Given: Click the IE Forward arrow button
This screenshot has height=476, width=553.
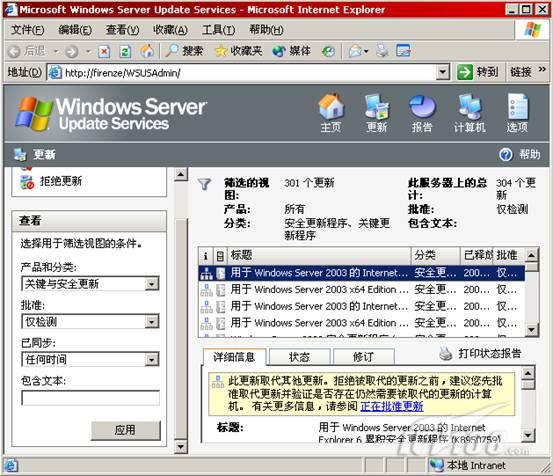Looking at the screenshot, I should point(72,52).
